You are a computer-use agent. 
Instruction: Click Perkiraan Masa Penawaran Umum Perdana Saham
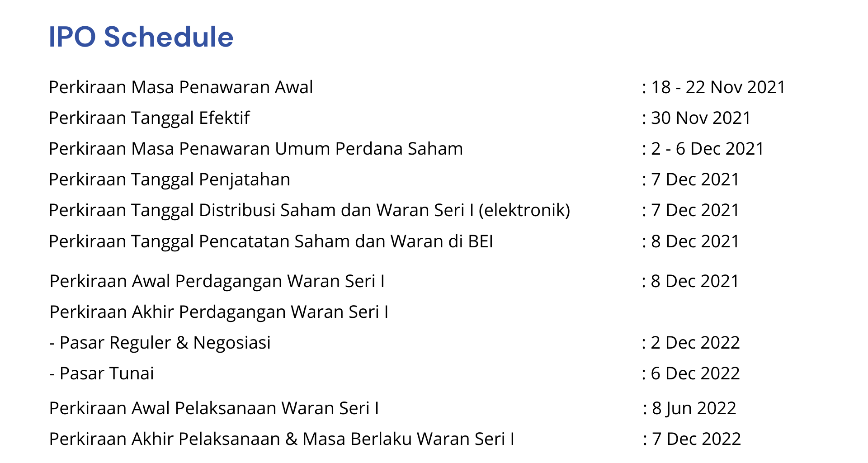tap(256, 149)
